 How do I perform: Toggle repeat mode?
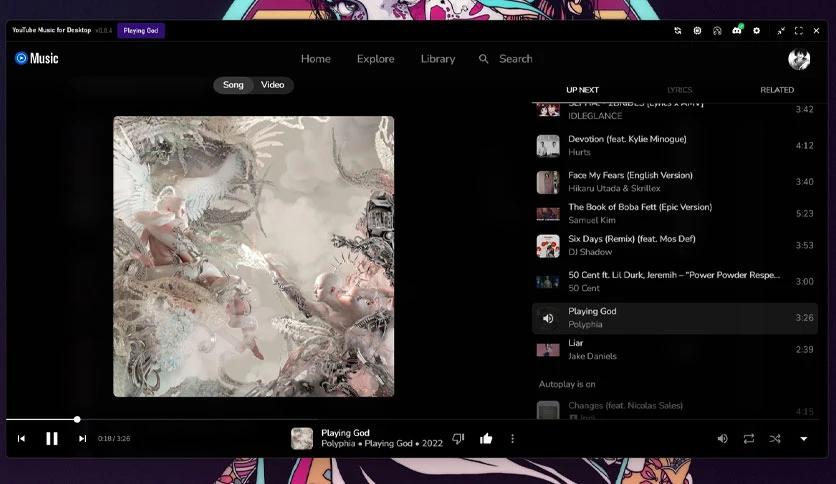tap(749, 438)
